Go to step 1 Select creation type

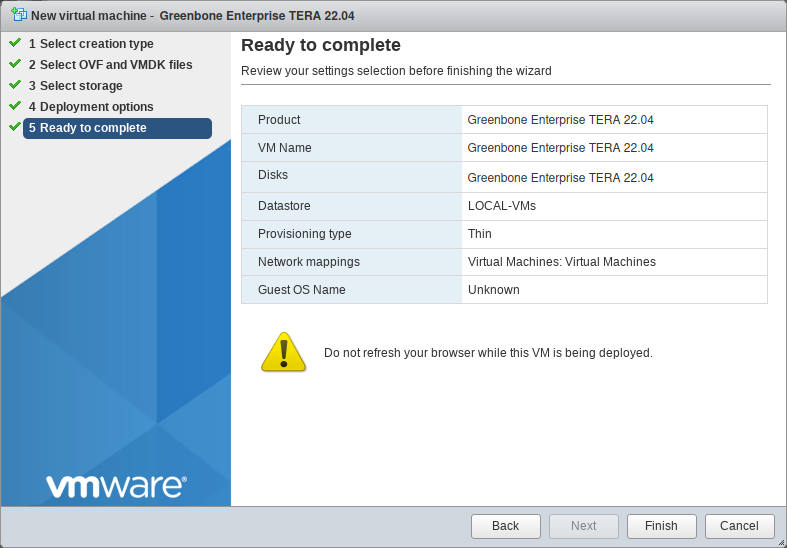point(96,44)
